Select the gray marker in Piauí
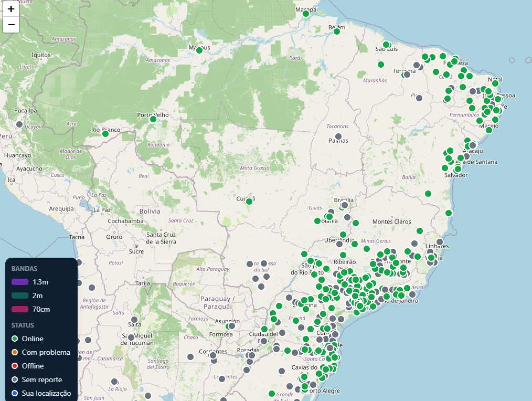 [x=419, y=98]
